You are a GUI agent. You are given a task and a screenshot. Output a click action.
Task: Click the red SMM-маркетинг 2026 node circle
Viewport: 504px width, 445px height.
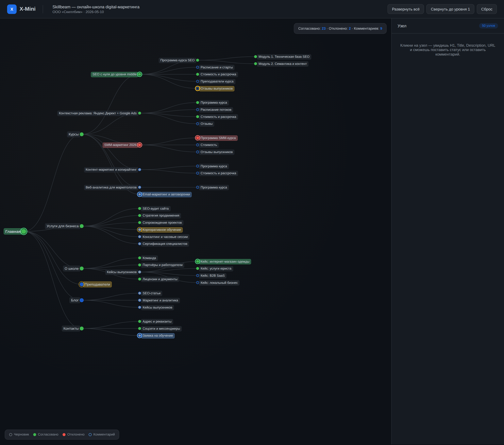[x=140, y=145]
